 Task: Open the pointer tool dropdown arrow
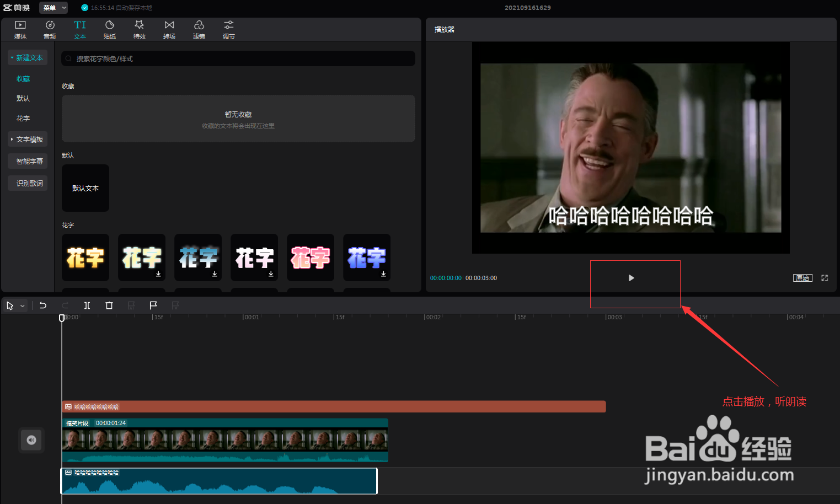(23, 305)
